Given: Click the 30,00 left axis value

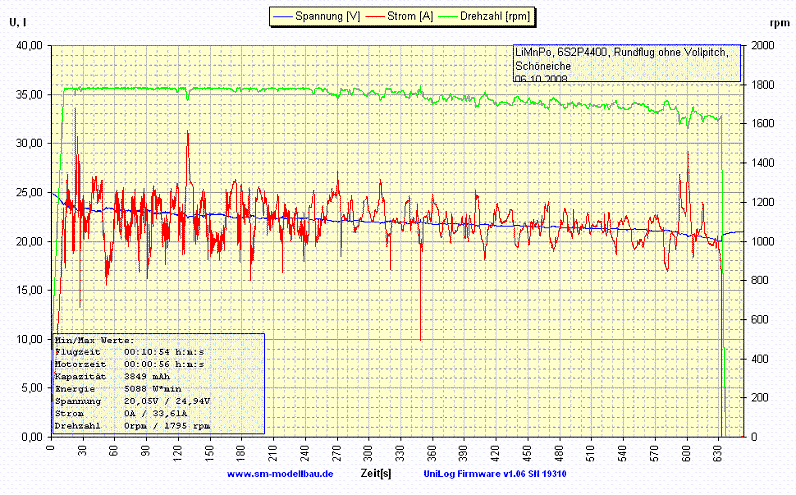Looking at the screenshot, I should (x=29, y=143).
